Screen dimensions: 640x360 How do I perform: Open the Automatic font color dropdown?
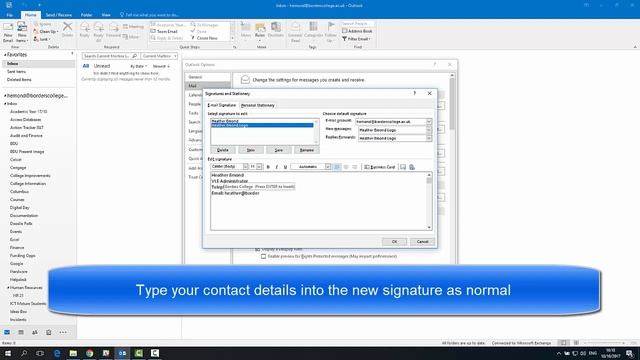coord(328,167)
